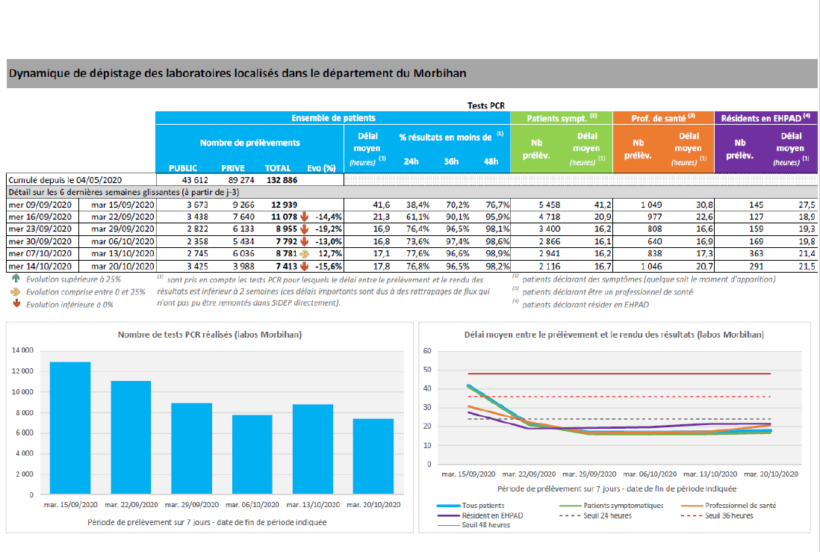Click the cumulative private value '89 274'
The height and width of the screenshot is (552, 820).
pos(241,180)
